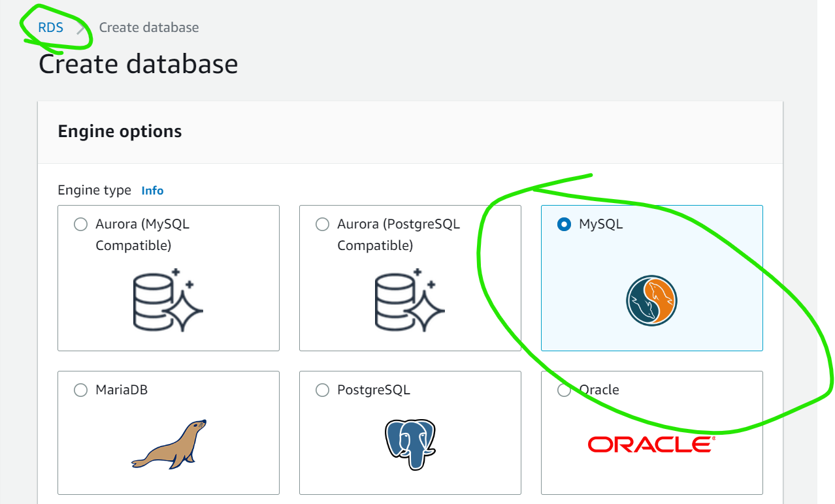Choose the Oracle radio button
This screenshot has height=504, width=835.
click(x=563, y=390)
